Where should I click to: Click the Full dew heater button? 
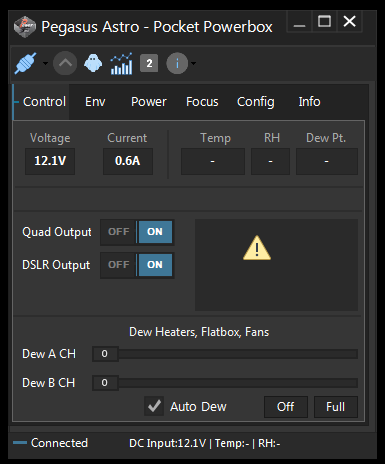point(336,407)
